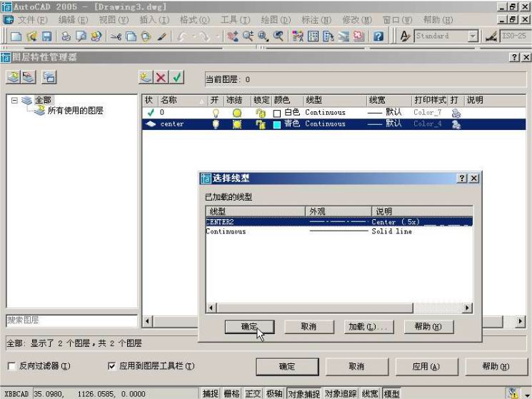This screenshot has height=399, width=532.
Task: Open the Sheet Set Manager icon
Action: point(343,36)
